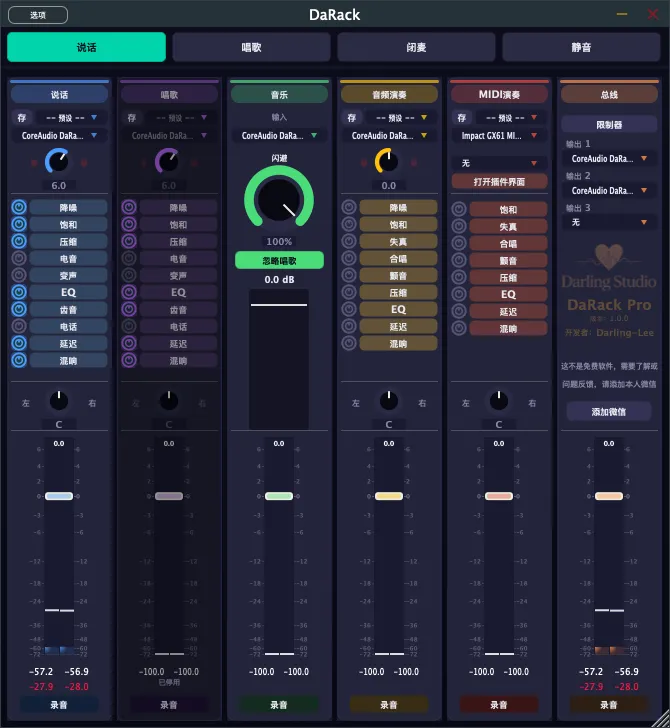Open CoreAudio device dropdown in 说话 channel
The image size is (670, 728).
click(x=59, y=136)
